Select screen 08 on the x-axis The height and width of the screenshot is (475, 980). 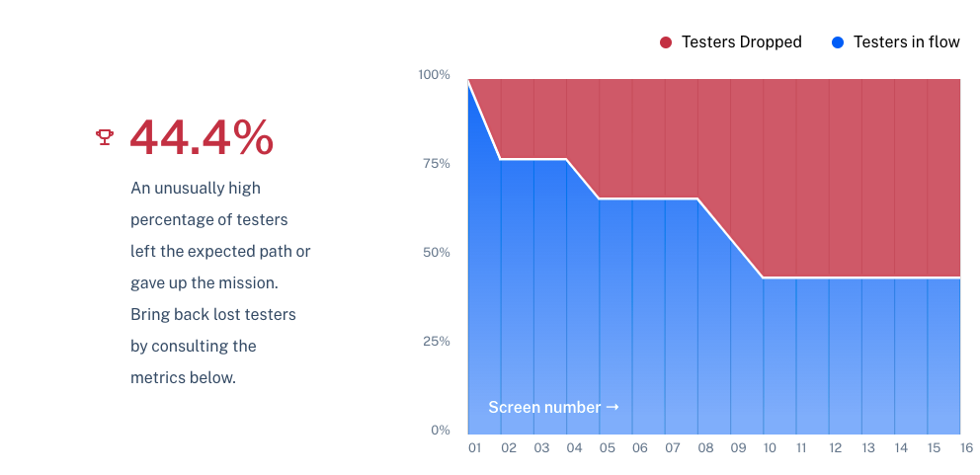[705, 448]
